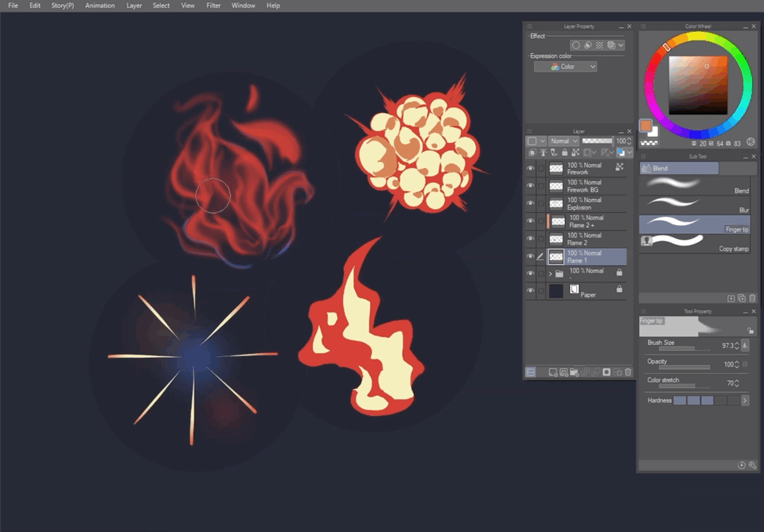Enable the Extract line effect icon
This screenshot has width=764, height=532.
coord(587,45)
